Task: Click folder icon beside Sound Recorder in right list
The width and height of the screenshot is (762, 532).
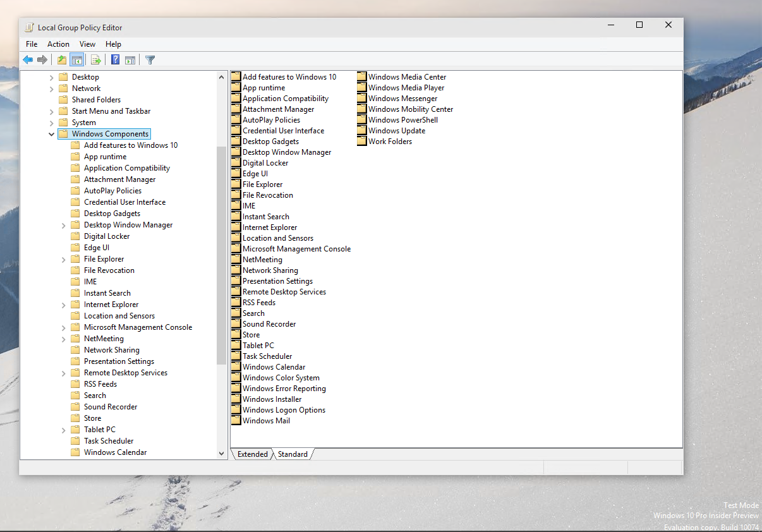Action: [x=236, y=324]
